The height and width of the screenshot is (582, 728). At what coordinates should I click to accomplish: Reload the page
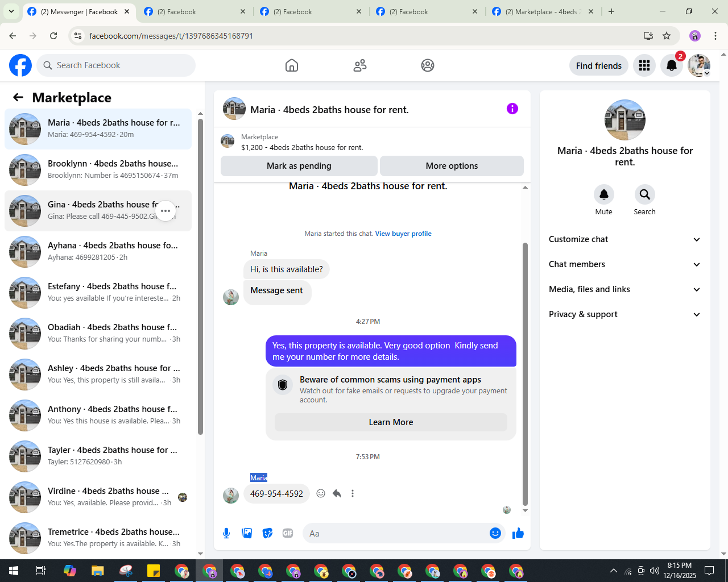pyautogui.click(x=53, y=36)
